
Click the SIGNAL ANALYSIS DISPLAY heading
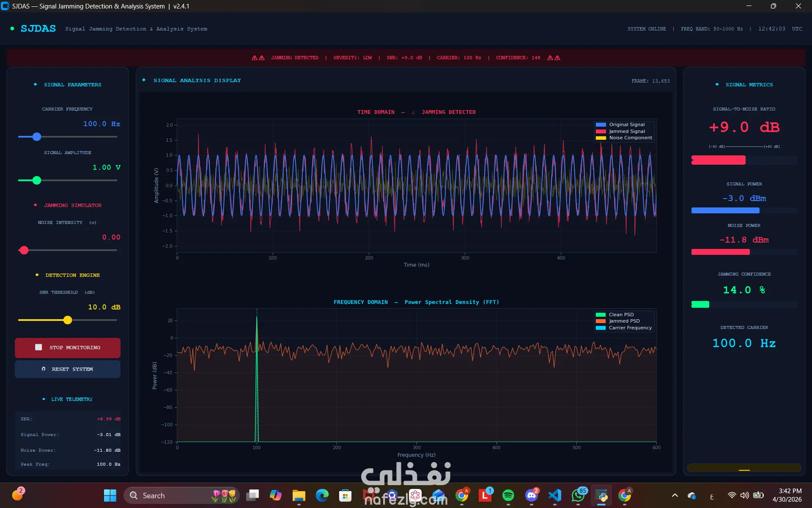197,80
